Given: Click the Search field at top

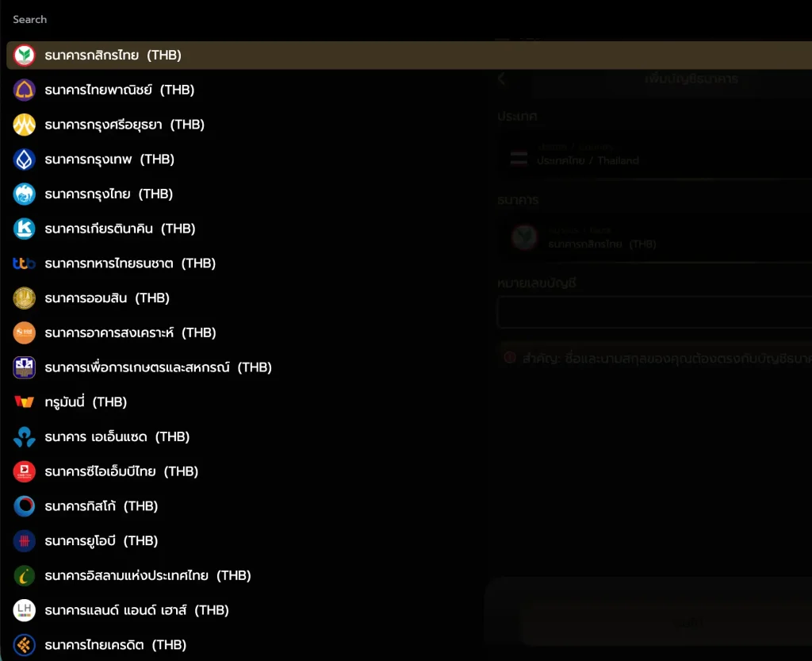Looking at the screenshot, I should pos(238,19).
